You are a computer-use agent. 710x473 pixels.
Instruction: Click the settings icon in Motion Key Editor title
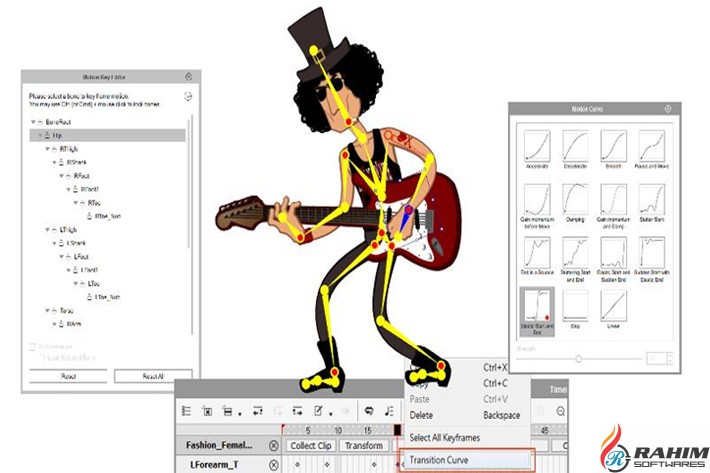pyautogui.click(x=189, y=76)
